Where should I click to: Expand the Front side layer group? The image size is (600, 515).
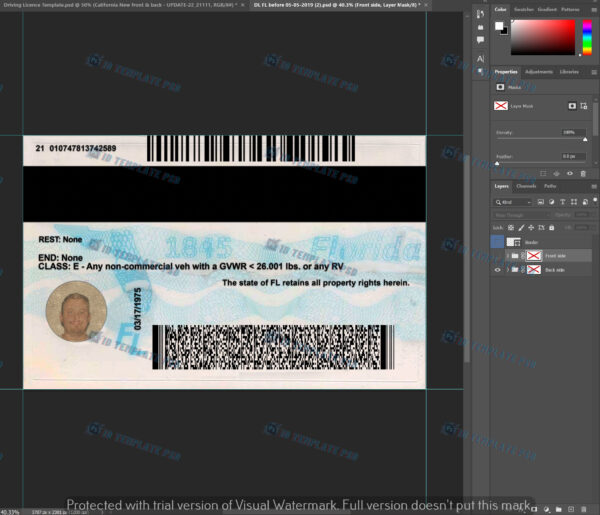click(508, 256)
